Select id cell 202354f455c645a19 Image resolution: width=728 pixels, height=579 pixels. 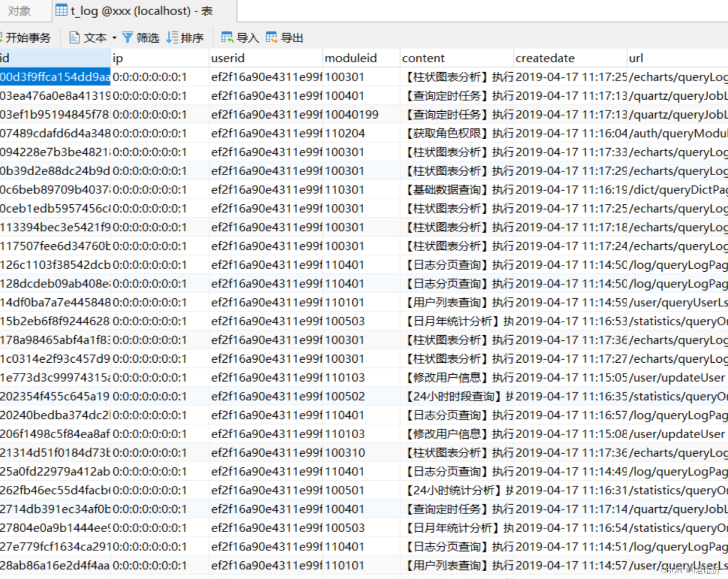pos(55,397)
